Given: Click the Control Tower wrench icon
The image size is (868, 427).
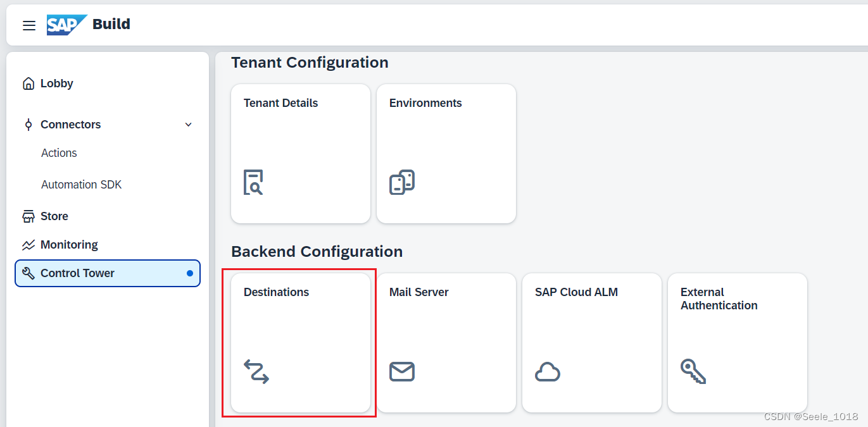Looking at the screenshot, I should [28, 273].
